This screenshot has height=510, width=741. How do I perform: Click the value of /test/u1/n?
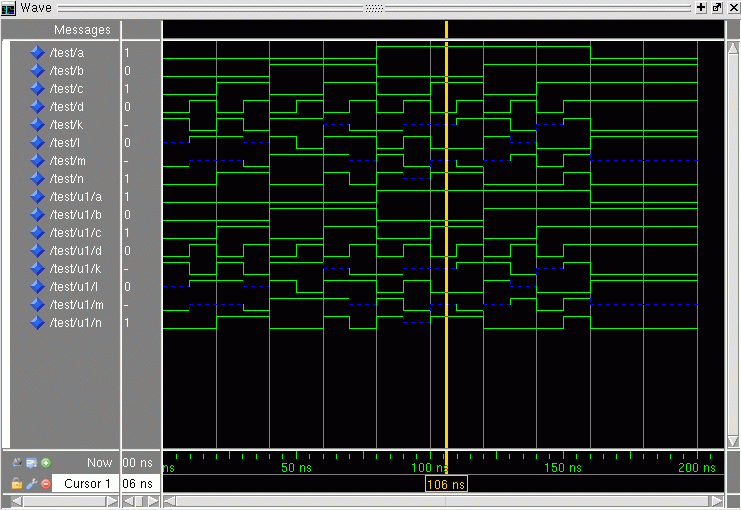(127, 322)
